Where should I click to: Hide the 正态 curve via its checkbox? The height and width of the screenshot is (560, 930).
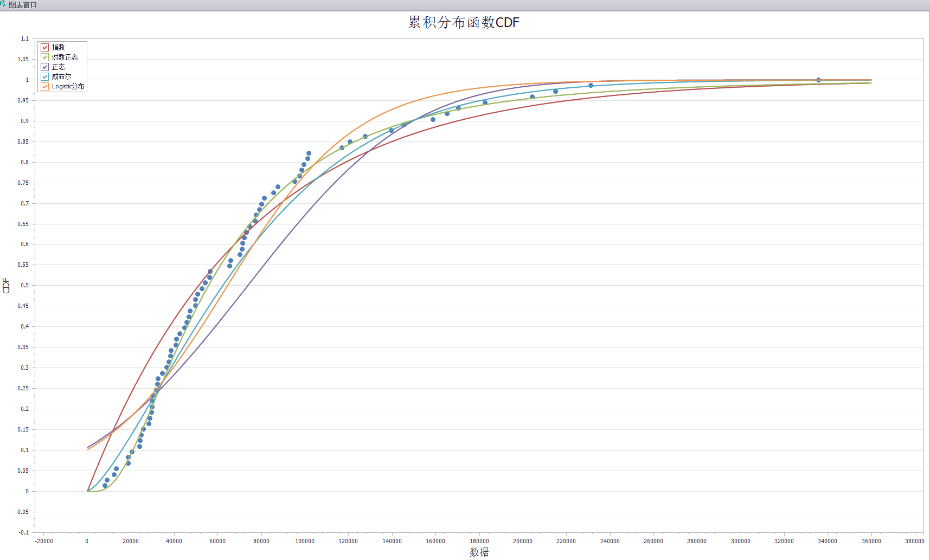45,67
